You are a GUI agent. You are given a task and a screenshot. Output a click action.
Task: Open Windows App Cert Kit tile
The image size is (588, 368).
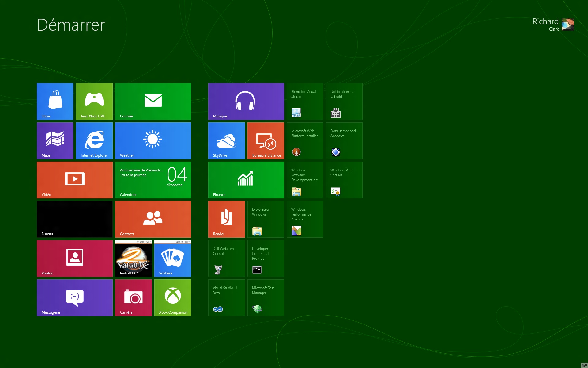point(344,180)
